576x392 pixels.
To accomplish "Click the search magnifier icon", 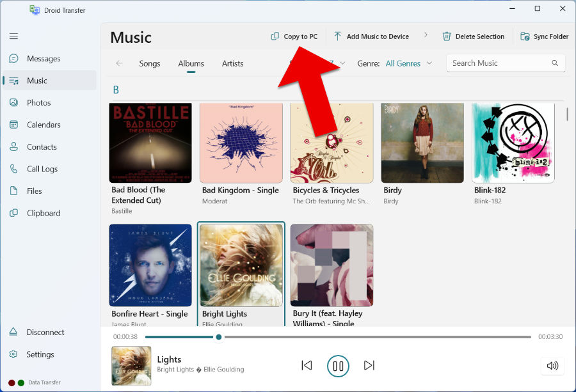I will pyautogui.click(x=555, y=63).
